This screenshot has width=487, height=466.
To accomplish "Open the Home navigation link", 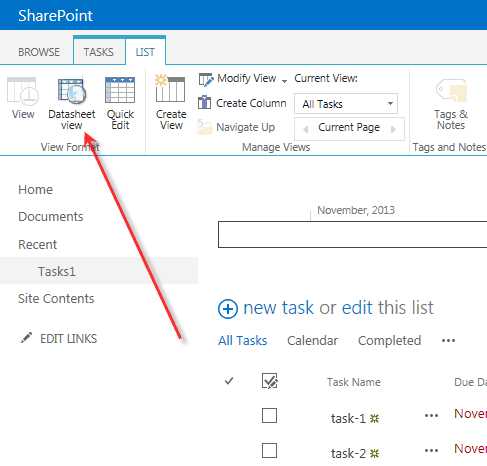I will pos(36,189).
